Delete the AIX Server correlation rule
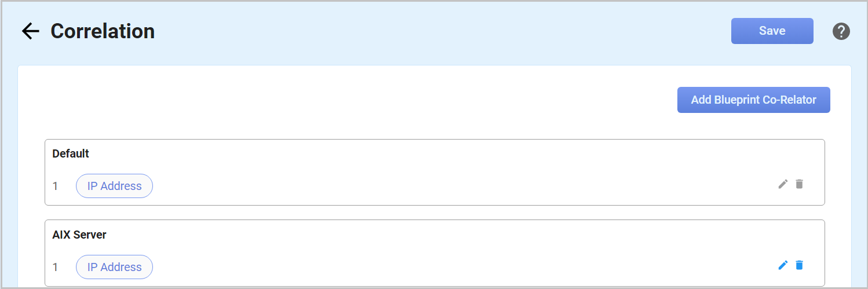 (800, 265)
